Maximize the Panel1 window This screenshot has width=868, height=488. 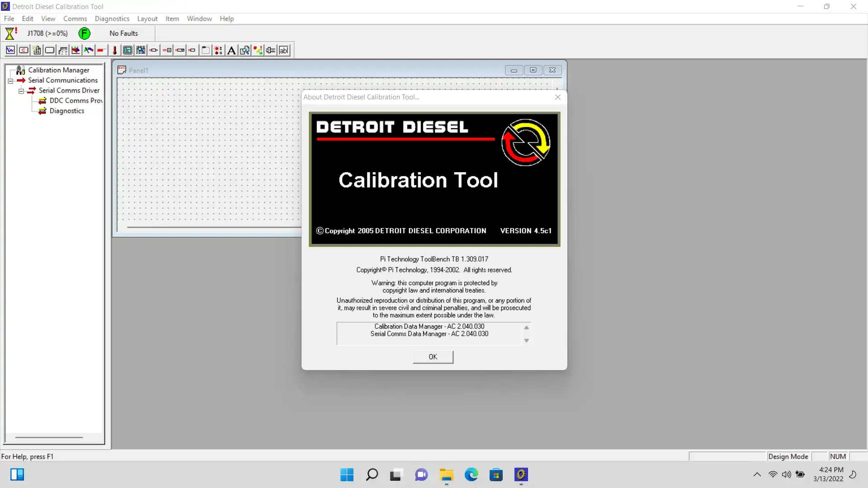533,70
